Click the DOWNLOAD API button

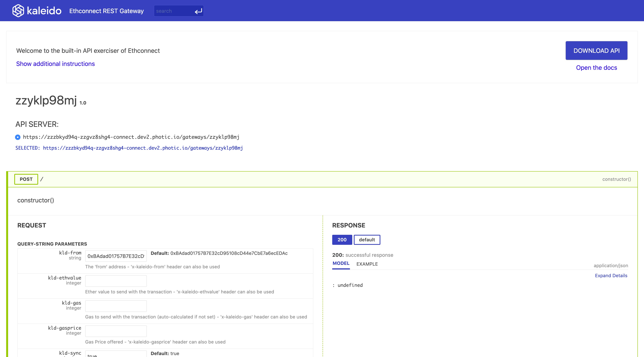[x=597, y=50]
